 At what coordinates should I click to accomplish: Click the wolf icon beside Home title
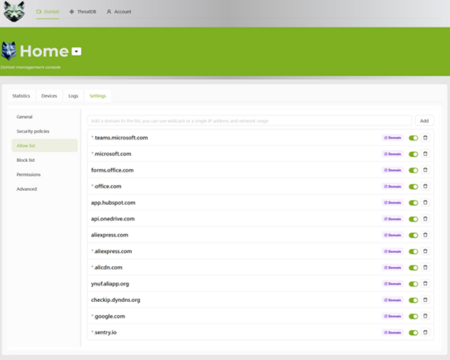(9, 51)
